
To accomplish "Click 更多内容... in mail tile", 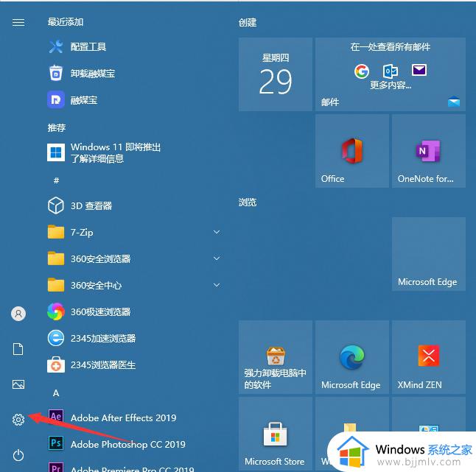I will (391, 85).
